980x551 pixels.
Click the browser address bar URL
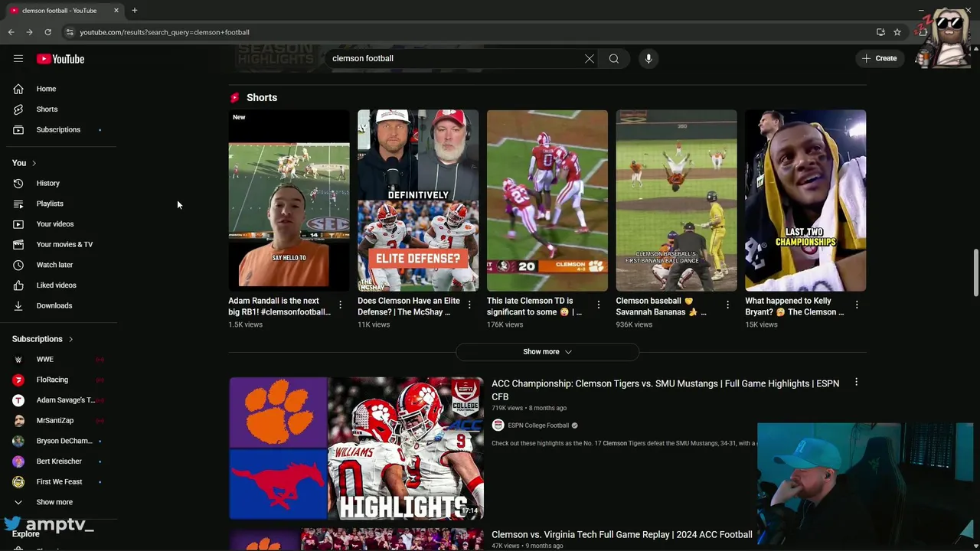(165, 32)
